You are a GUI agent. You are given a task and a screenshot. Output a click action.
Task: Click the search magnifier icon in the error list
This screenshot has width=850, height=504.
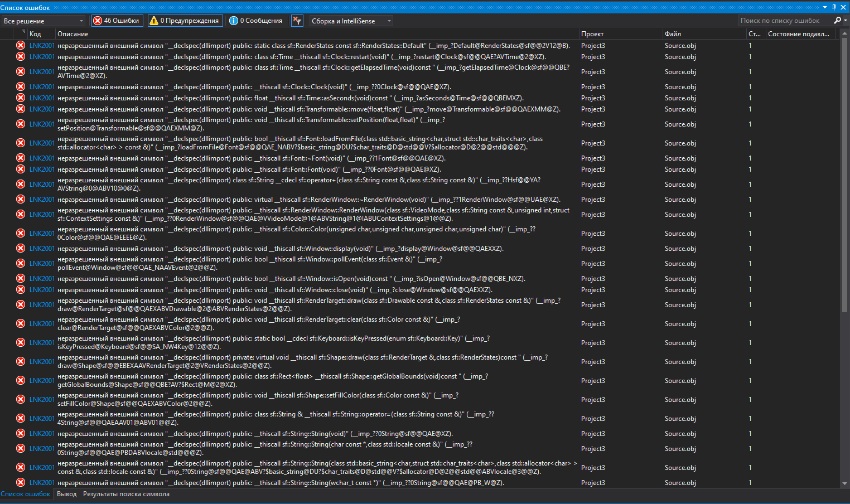(x=837, y=21)
